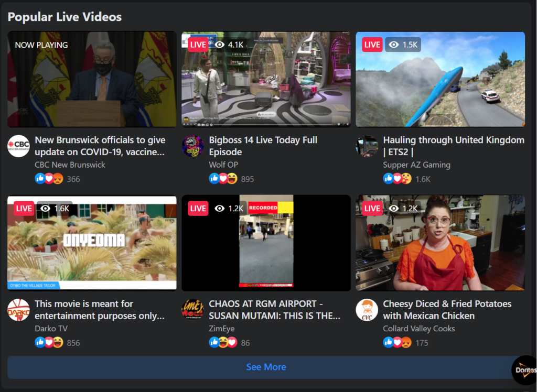Select the Darko TV channel logo

coord(18,310)
